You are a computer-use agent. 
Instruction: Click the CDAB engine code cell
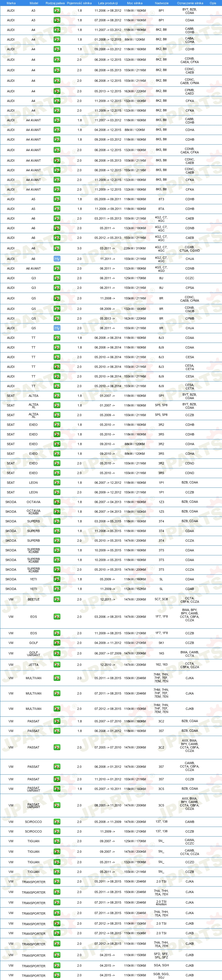click(x=190, y=589)
